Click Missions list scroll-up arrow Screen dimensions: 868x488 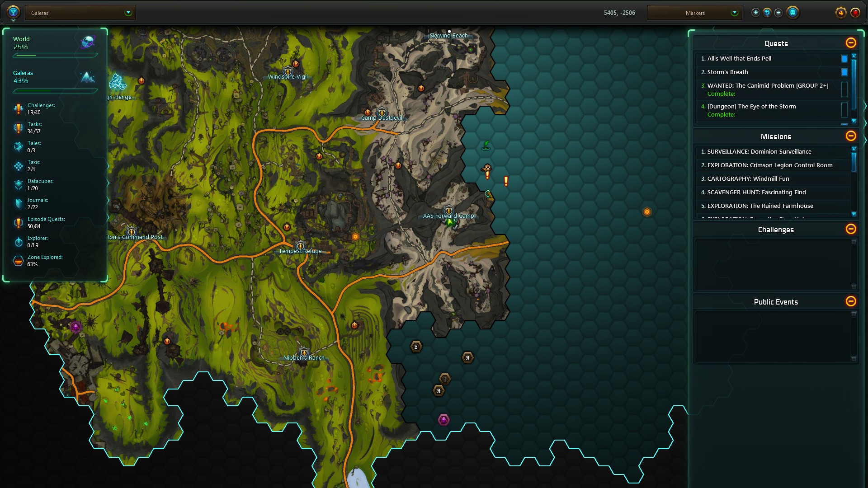tap(854, 149)
